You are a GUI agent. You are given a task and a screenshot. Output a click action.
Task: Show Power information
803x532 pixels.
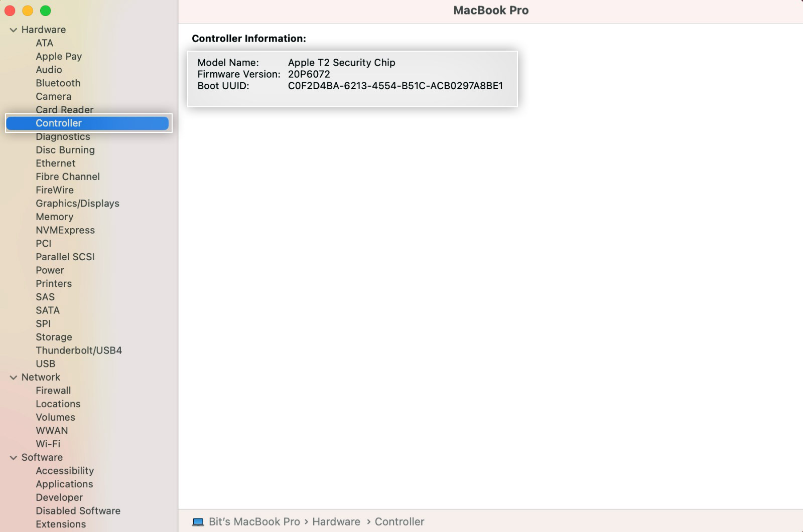50,270
